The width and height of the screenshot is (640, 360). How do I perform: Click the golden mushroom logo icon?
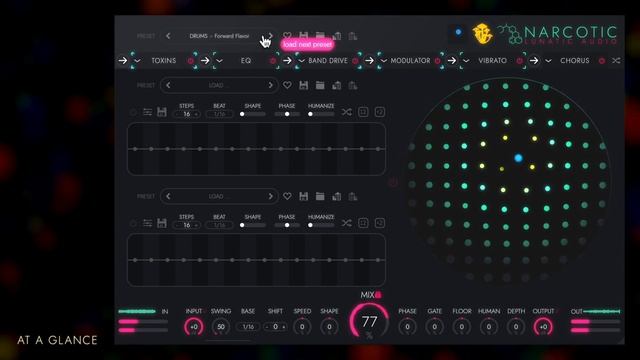tap(482, 34)
